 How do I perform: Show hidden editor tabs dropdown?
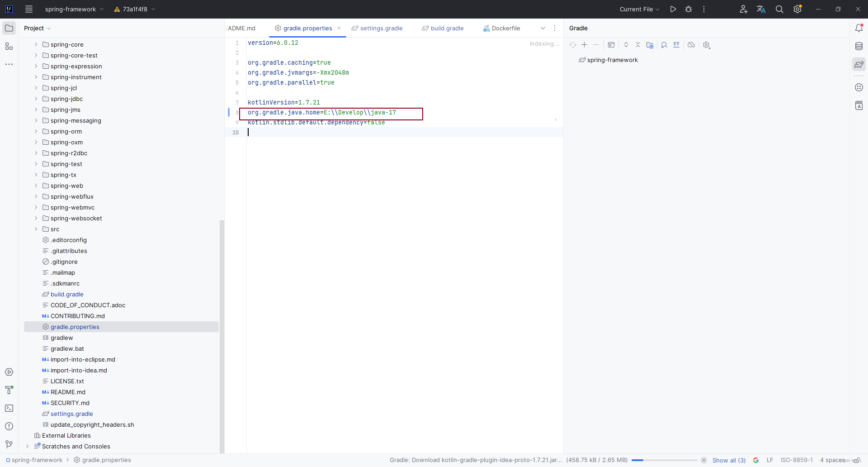pyautogui.click(x=543, y=28)
